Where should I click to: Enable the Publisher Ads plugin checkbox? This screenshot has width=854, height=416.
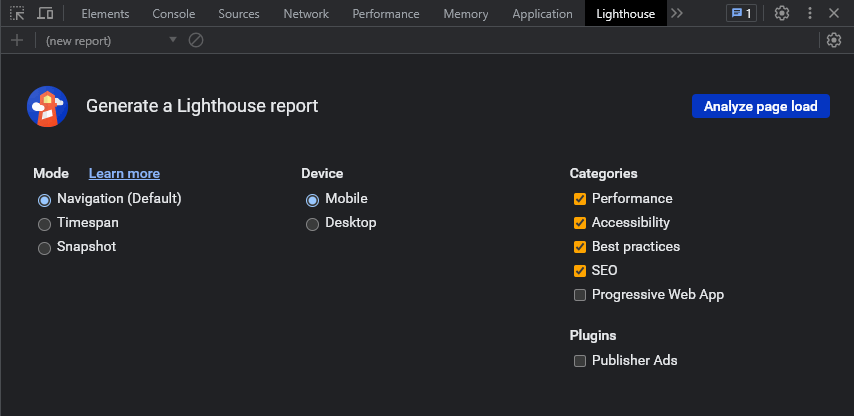click(580, 361)
